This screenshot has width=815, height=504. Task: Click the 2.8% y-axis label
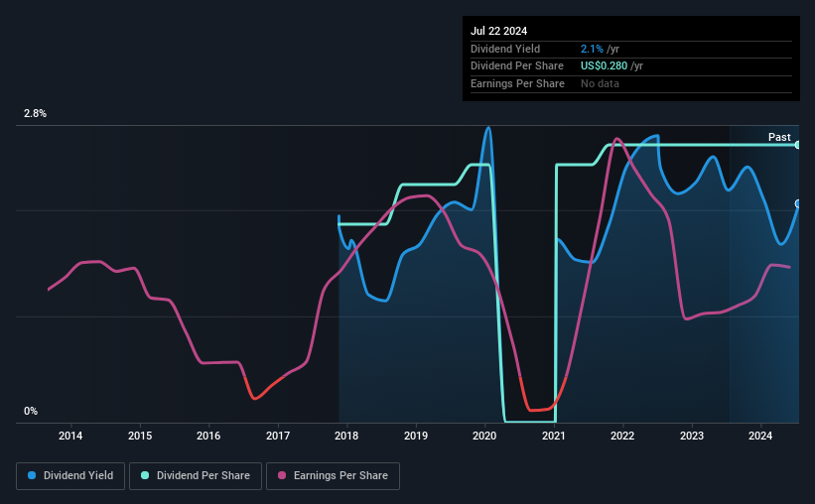tap(35, 114)
